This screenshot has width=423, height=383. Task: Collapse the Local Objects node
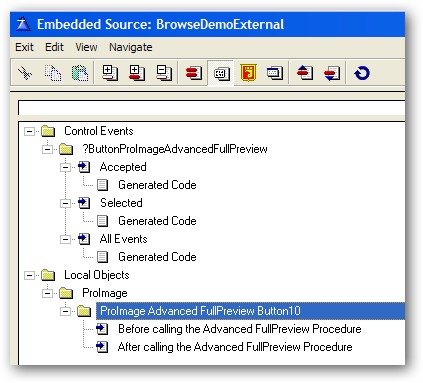[29, 275]
